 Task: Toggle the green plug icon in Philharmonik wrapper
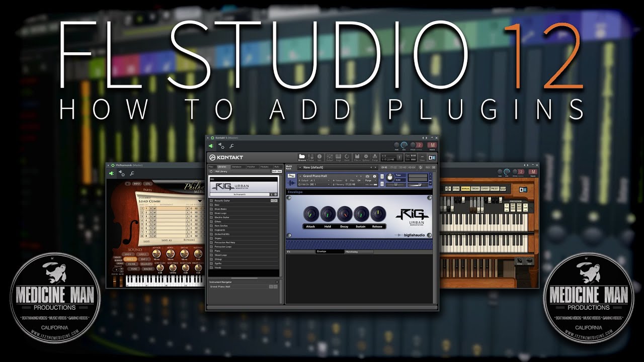click(x=111, y=173)
